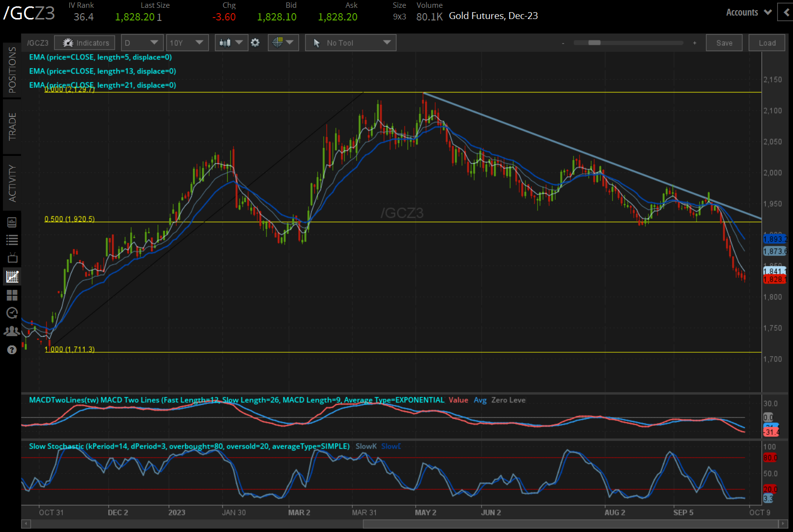Open the Indicators panel
The width and height of the screenshot is (793, 532).
coord(85,43)
